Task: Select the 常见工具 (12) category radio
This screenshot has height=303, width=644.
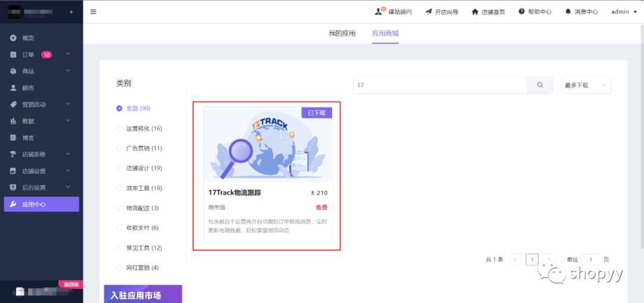Action: (x=119, y=248)
